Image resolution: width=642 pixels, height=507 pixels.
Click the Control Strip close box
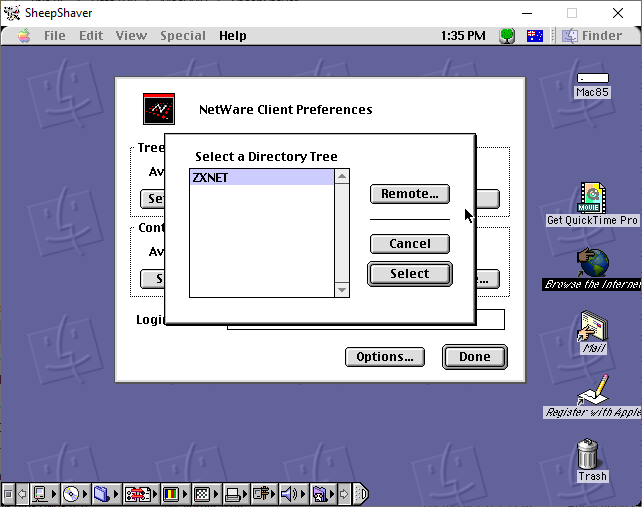click(8, 494)
